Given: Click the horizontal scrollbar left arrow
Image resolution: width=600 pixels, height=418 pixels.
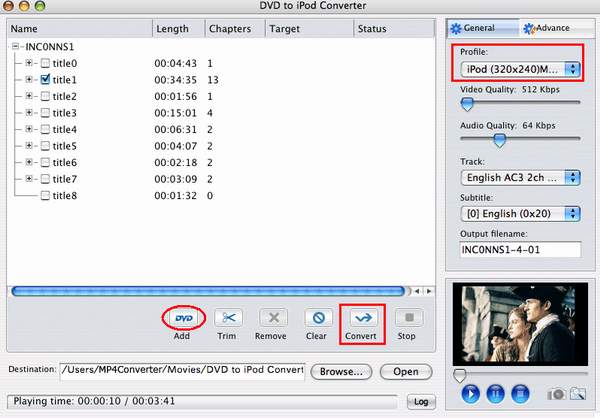Looking at the screenshot, I should pos(417,291).
